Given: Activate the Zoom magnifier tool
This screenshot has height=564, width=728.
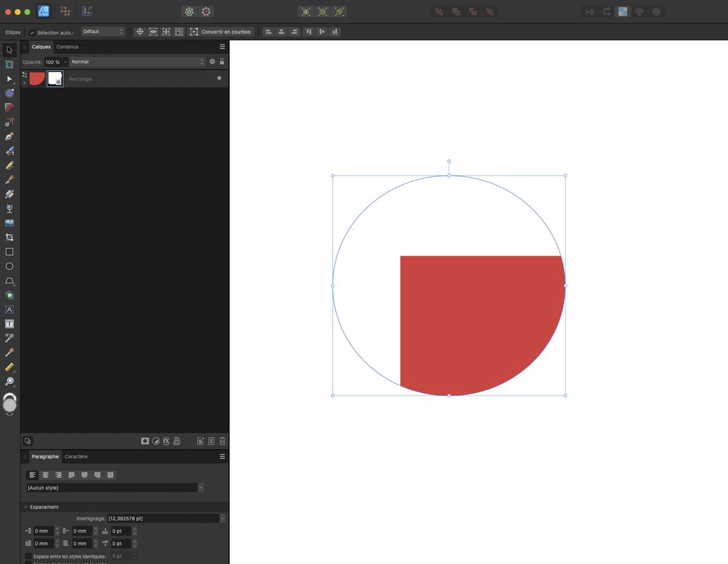Looking at the screenshot, I should pyautogui.click(x=9, y=381).
